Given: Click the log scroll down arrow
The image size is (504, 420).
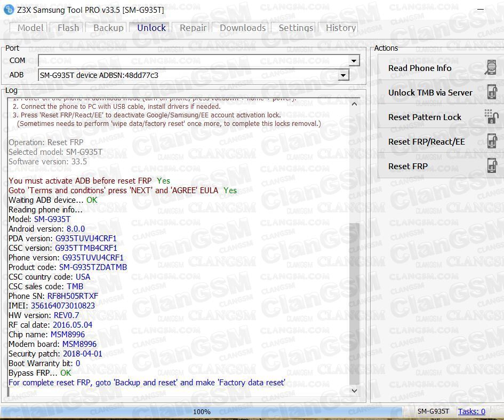Looking at the screenshot, I should tap(354, 391).
